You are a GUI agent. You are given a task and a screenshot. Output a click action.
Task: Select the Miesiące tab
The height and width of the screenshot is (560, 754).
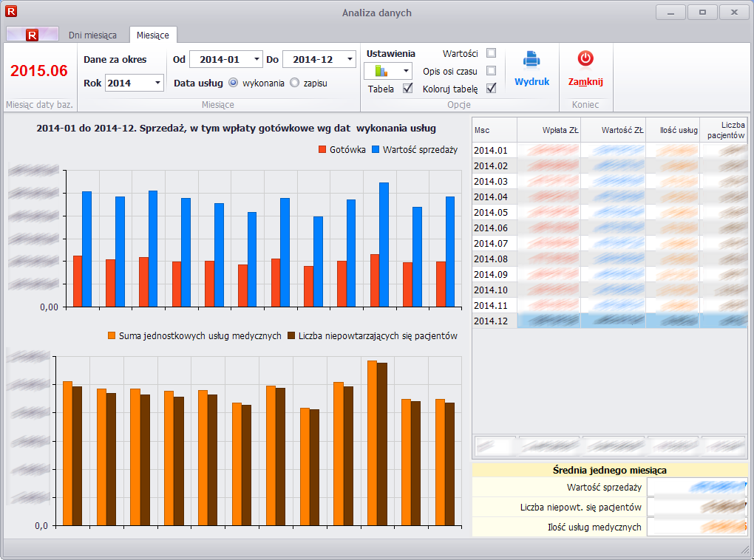pyautogui.click(x=152, y=35)
